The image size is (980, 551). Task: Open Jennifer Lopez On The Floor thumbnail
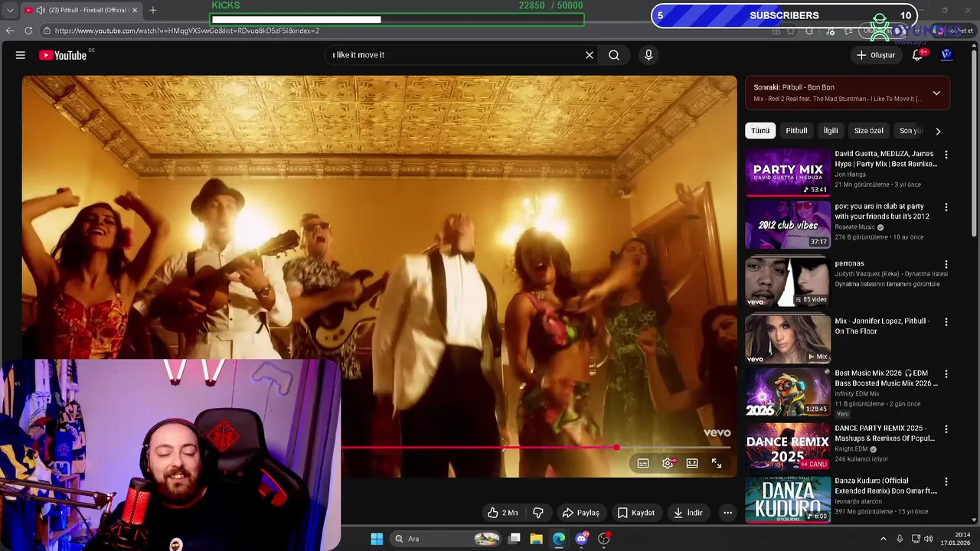click(x=788, y=338)
